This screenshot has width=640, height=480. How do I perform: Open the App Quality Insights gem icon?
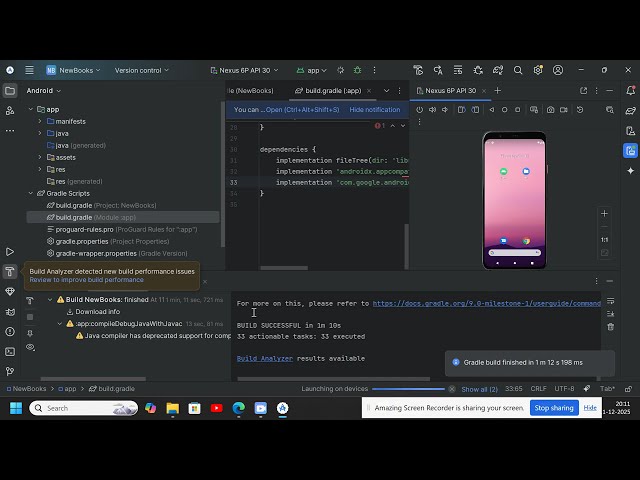pos(10,291)
